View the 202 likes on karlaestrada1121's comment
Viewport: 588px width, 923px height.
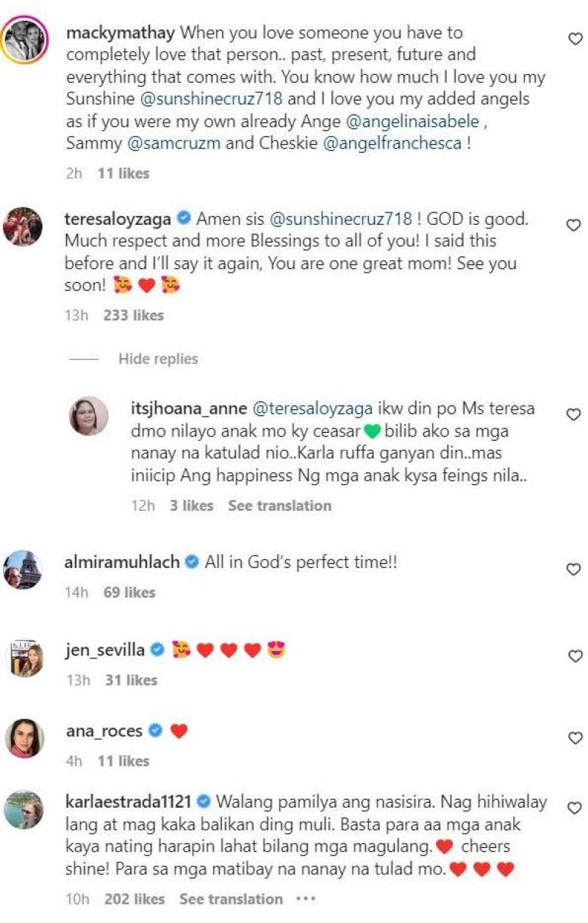click(134, 899)
